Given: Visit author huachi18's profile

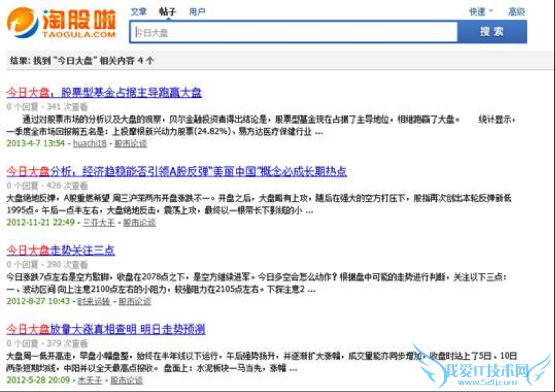Looking at the screenshot, I should tap(90, 144).
